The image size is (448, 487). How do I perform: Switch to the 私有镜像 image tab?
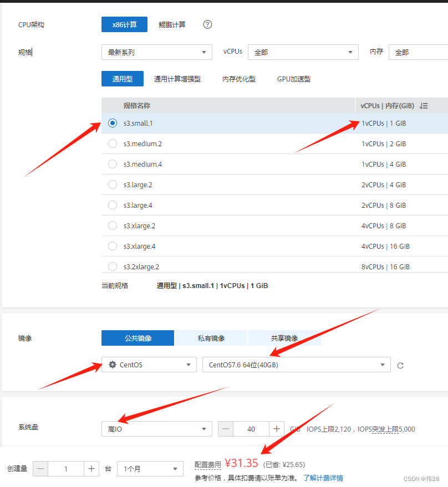(x=211, y=337)
